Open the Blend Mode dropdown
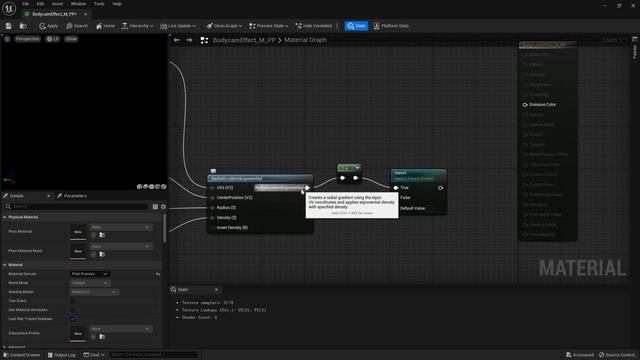The image size is (640, 360). 90,283
